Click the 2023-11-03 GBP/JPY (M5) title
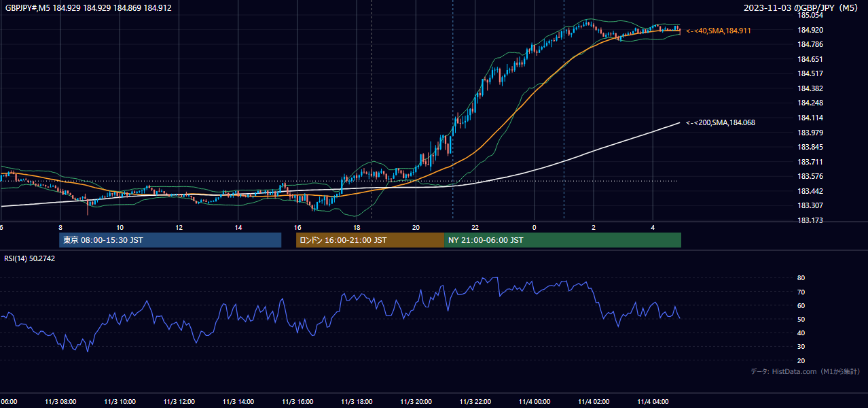 [801, 8]
